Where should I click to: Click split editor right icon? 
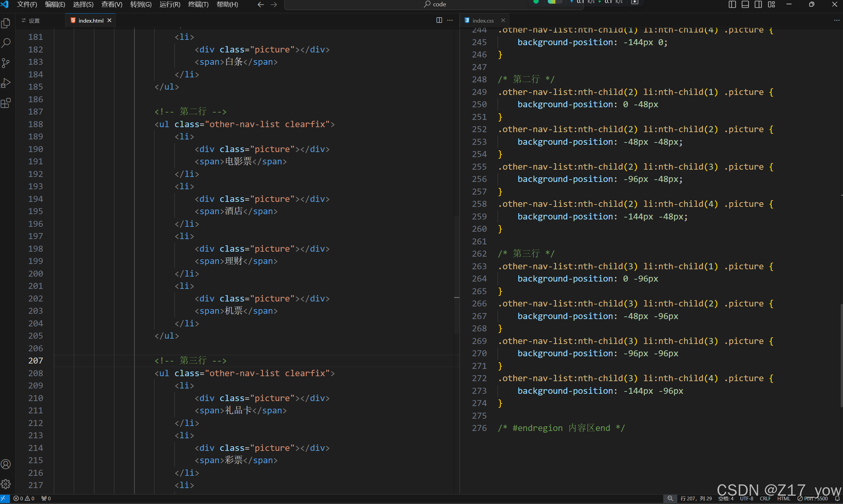(439, 20)
